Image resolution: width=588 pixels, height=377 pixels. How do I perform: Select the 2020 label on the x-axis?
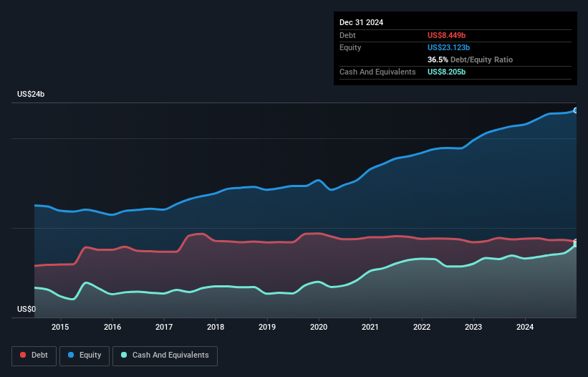(x=319, y=328)
